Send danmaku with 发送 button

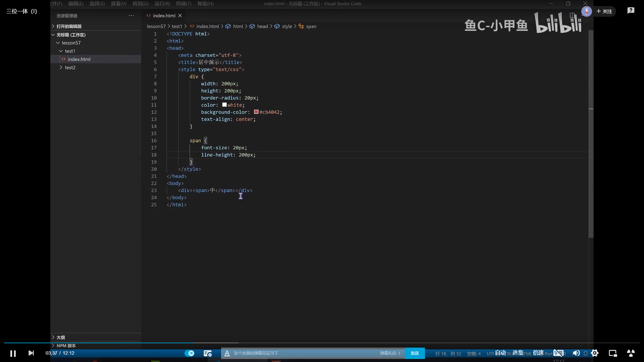coord(415,353)
